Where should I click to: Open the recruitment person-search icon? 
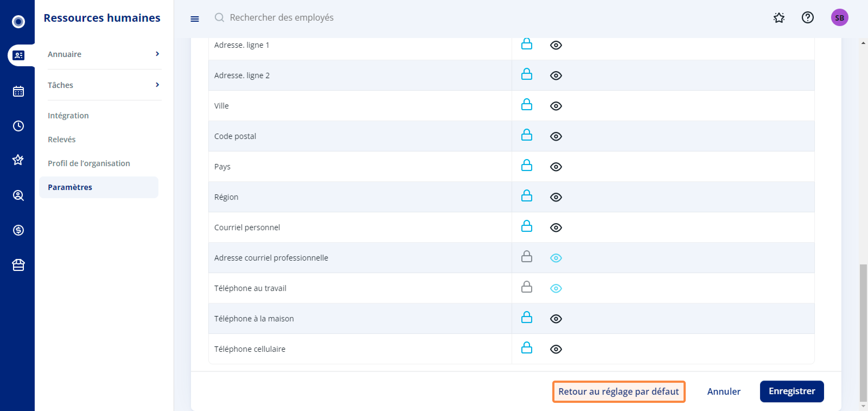[x=18, y=195]
